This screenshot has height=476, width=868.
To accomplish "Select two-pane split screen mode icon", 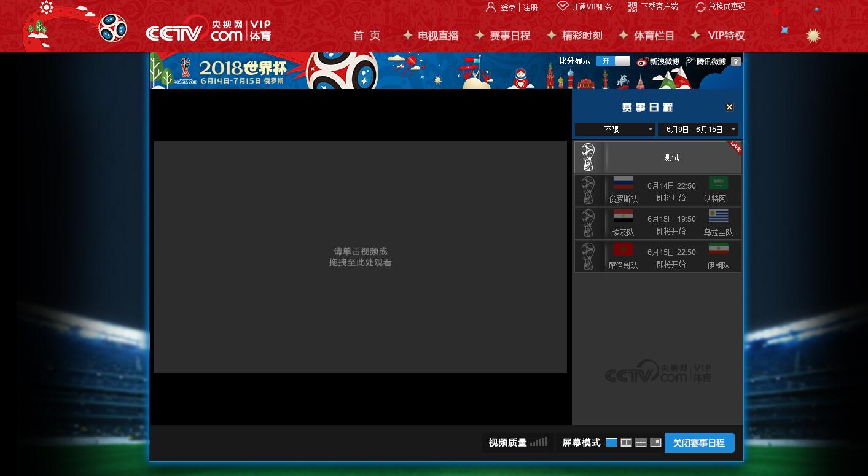I will pyautogui.click(x=626, y=442).
